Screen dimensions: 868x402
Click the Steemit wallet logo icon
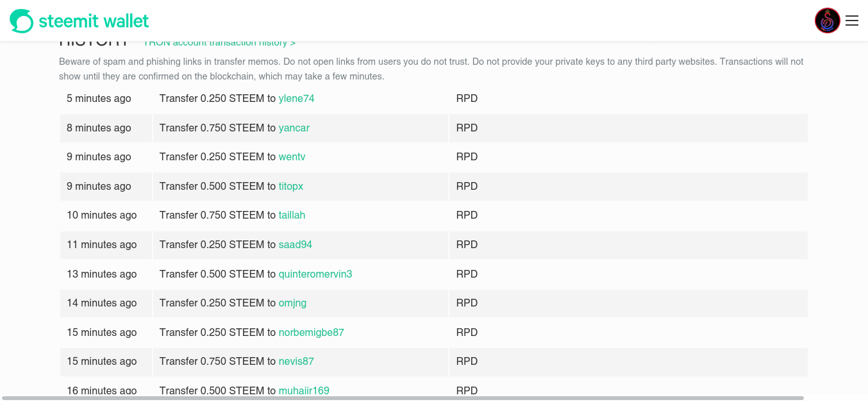[x=21, y=21]
